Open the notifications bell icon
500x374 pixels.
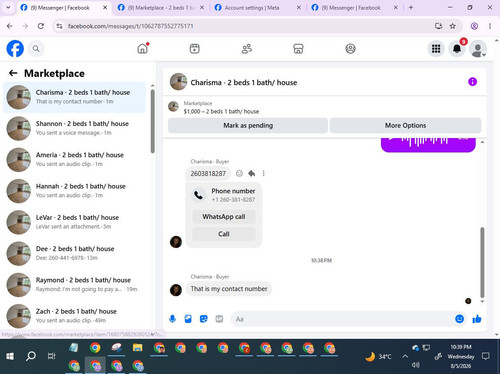pyautogui.click(x=457, y=49)
